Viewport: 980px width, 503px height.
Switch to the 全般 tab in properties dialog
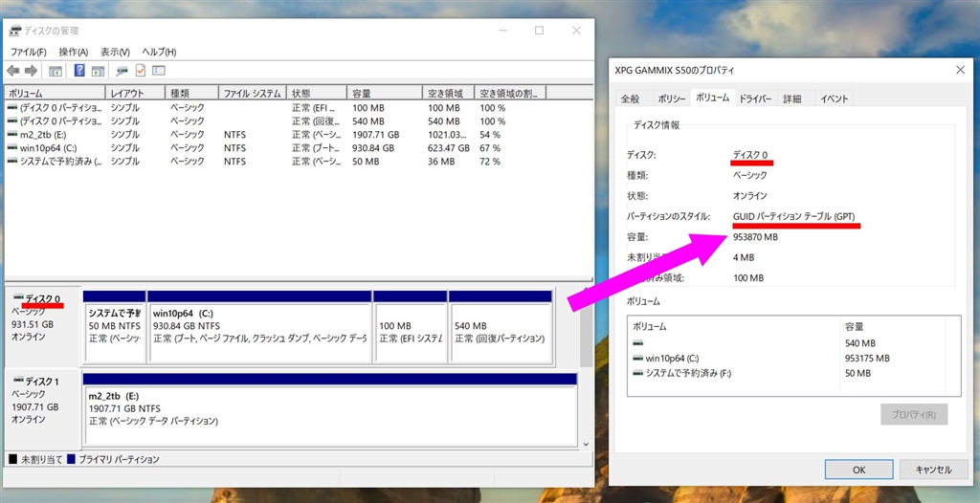(x=630, y=98)
